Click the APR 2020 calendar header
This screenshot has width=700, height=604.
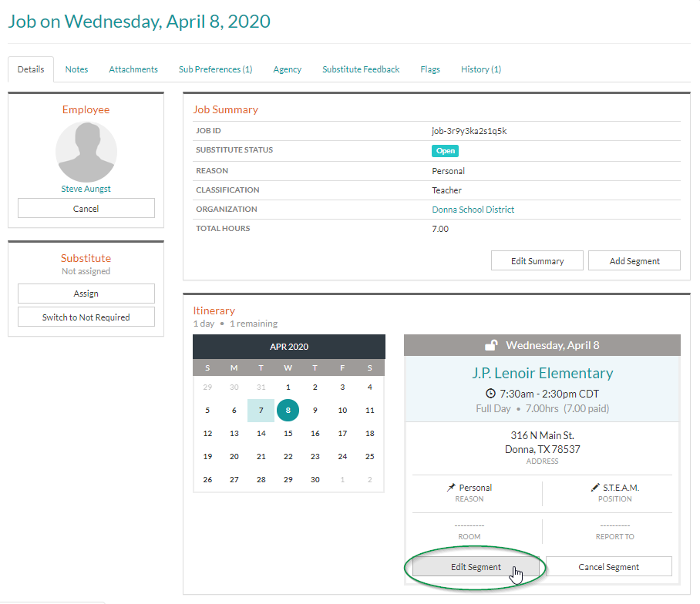289,347
